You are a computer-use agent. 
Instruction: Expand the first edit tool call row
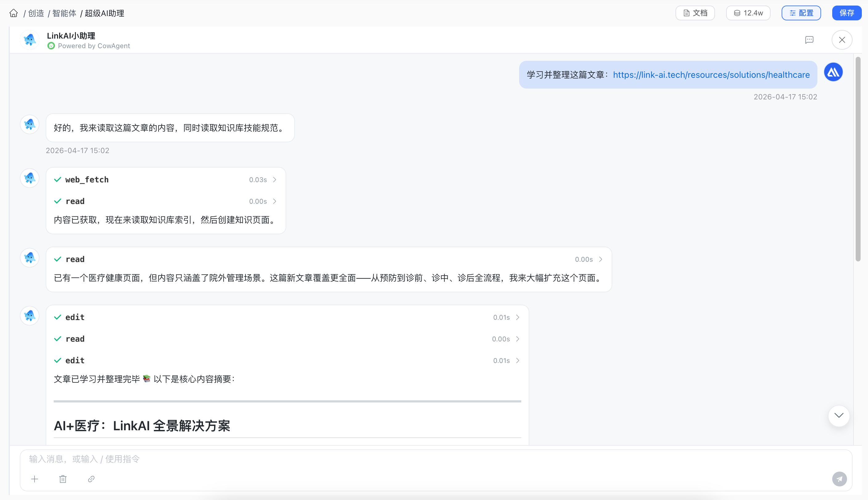[x=517, y=317]
